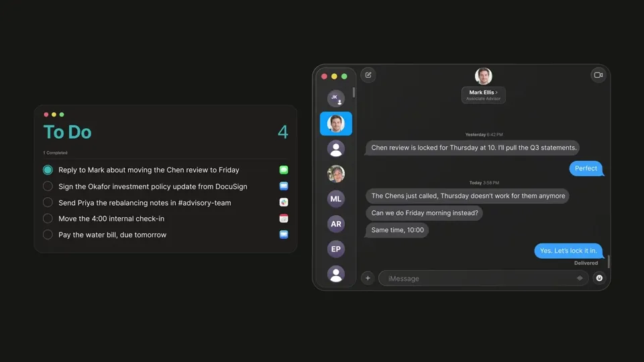The image size is (644, 362).
Task: Click 'Reply to Mark about moving' task text
Action: (149, 170)
